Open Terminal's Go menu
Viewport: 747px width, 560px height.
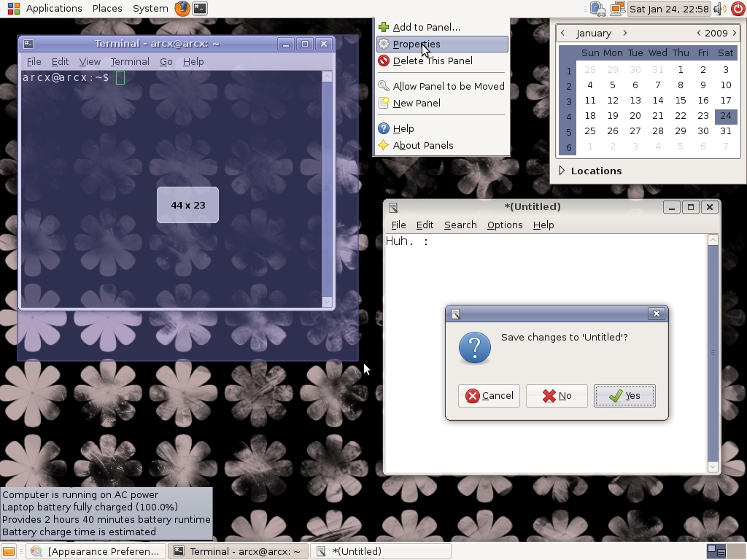[x=166, y=62]
